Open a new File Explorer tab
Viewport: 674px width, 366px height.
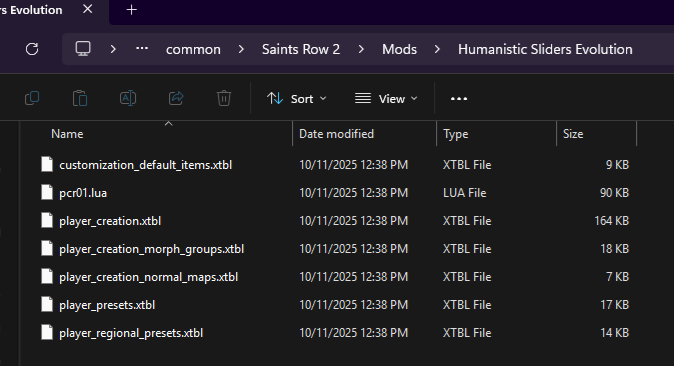tap(132, 9)
